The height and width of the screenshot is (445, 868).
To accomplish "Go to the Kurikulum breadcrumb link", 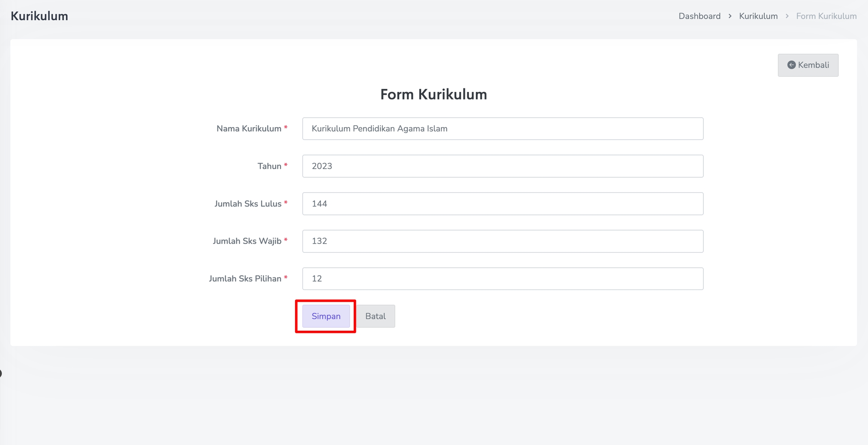I will pyautogui.click(x=758, y=16).
